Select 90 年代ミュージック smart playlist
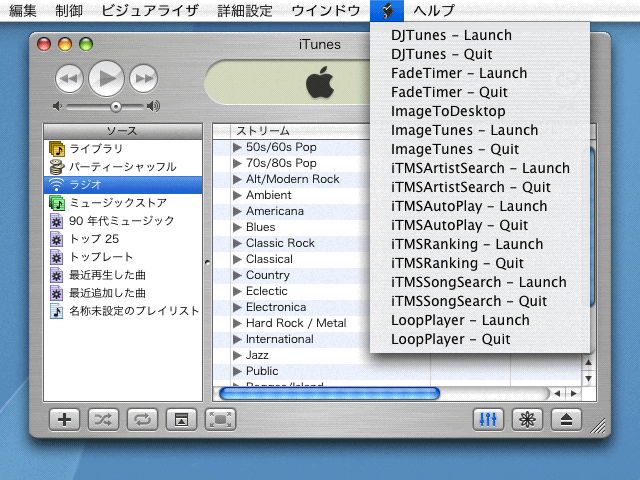The height and width of the screenshot is (480, 640). click(123, 221)
